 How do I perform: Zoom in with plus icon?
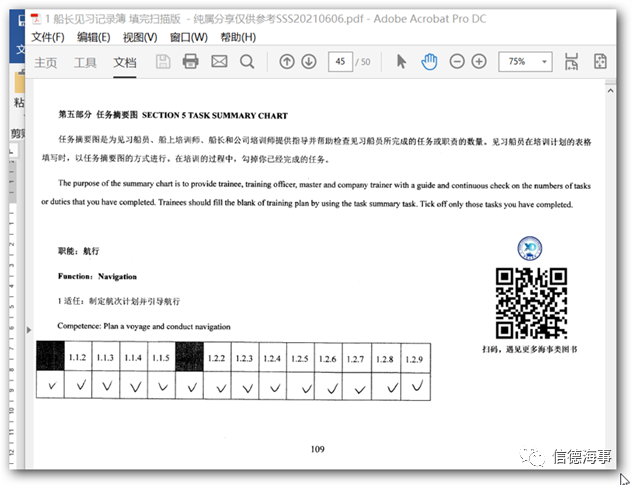pos(479,62)
